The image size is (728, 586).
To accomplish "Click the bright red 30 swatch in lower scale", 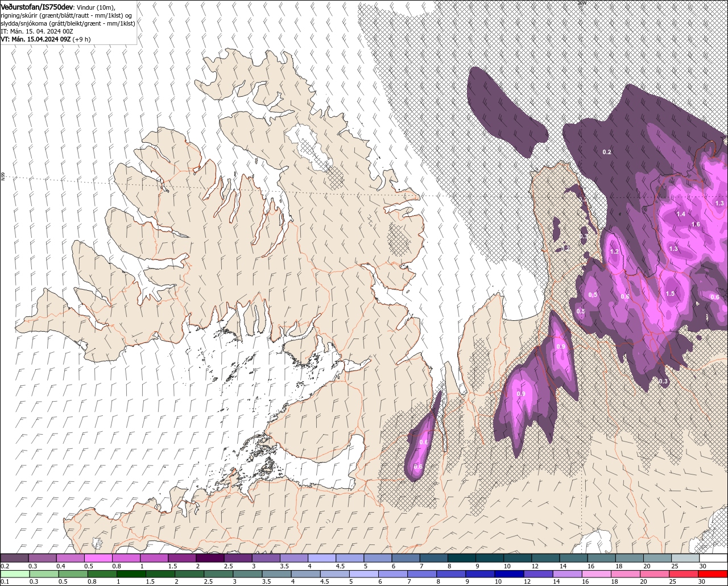I will (x=713, y=573).
